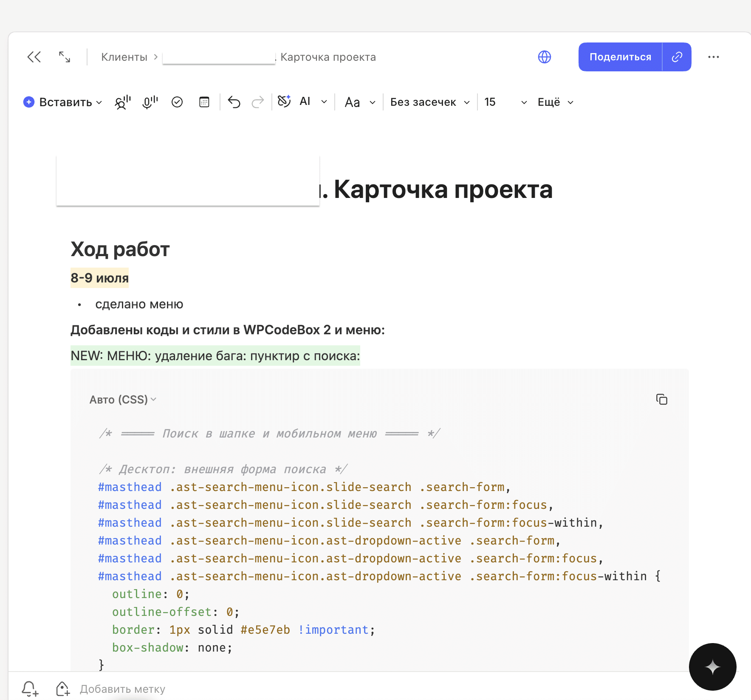Open the font size 15 dropdown
The image size is (751, 700).
(x=505, y=102)
